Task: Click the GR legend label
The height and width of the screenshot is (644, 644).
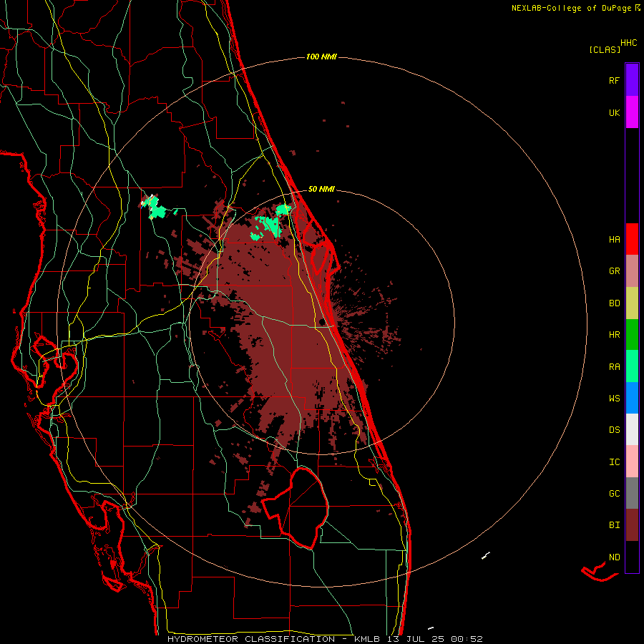Action: click(x=614, y=271)
